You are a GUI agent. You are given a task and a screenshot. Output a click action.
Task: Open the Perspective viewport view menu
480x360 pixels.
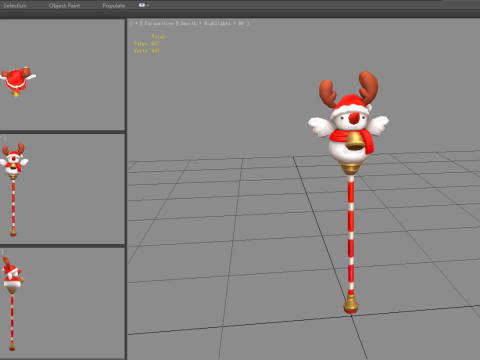(159, 23)
